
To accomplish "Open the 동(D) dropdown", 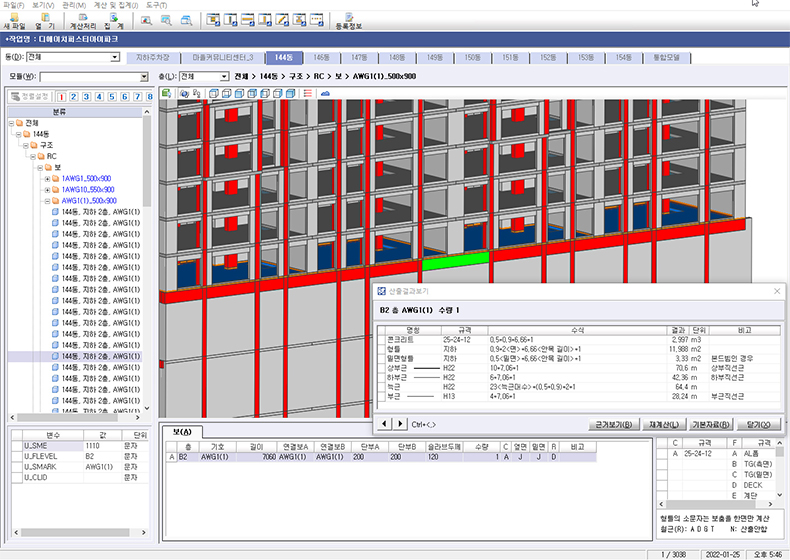I will (115, 57).
